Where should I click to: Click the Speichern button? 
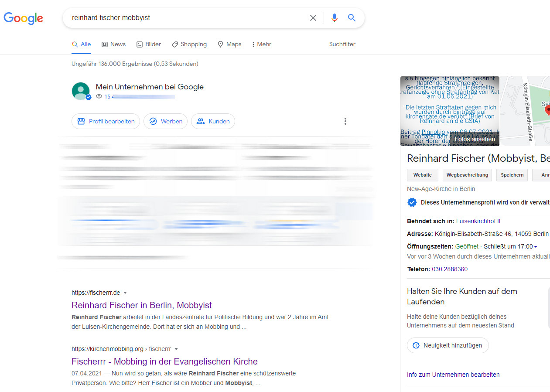click(512, 175)
